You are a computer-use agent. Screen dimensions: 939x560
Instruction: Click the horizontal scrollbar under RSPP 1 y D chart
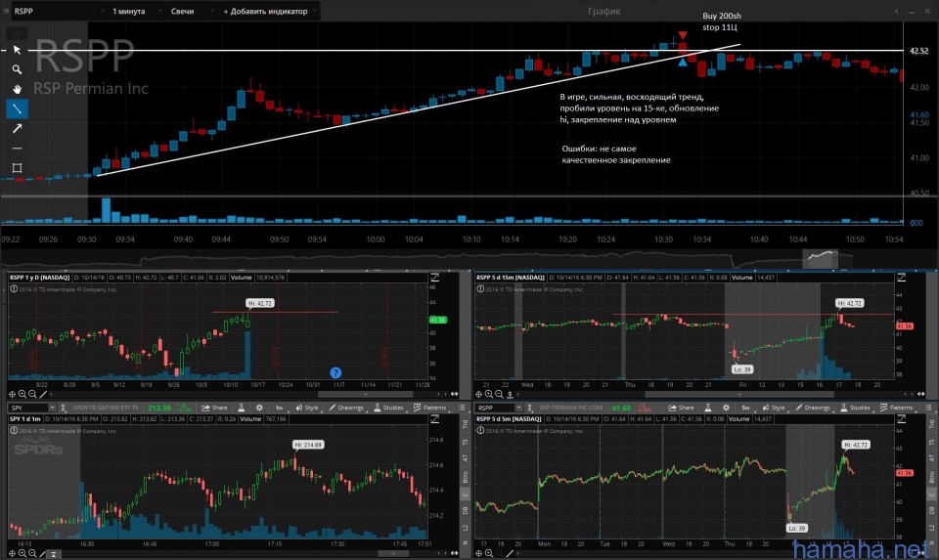pyautogui.click(x=365, y=394)
